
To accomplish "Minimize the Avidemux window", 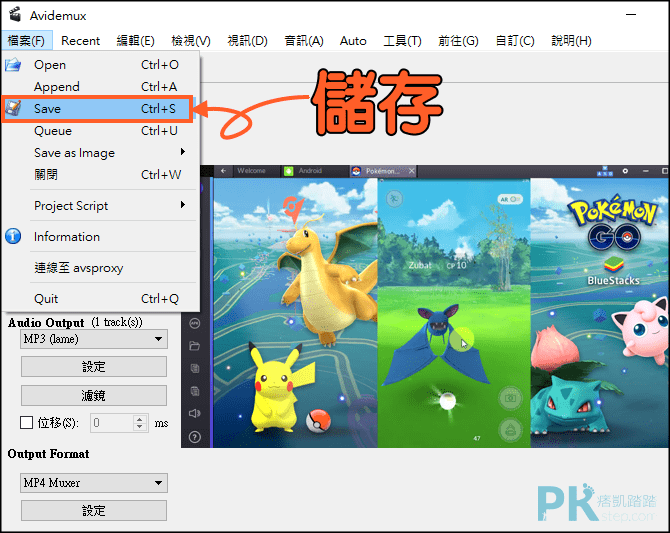I will (x=631, y=15).
